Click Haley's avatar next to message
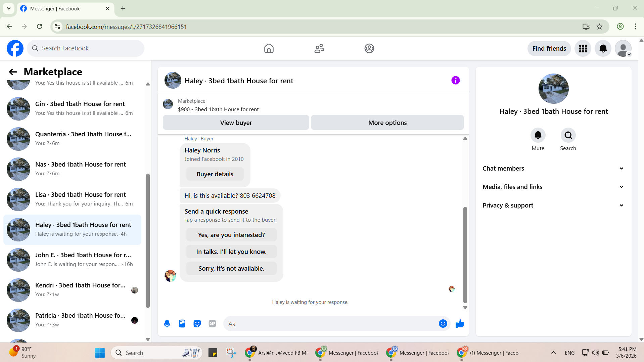 pyautogui.click(x=170, y=276)
